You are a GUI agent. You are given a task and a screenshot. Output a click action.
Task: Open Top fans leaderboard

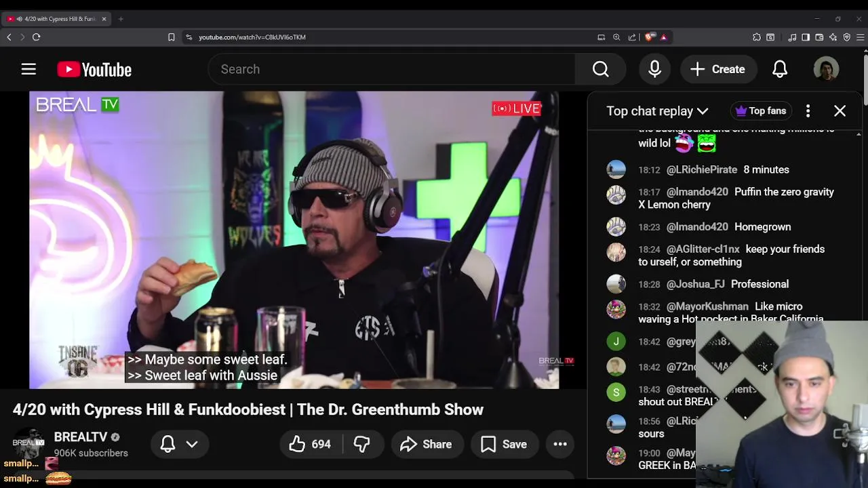click(760, 110)
